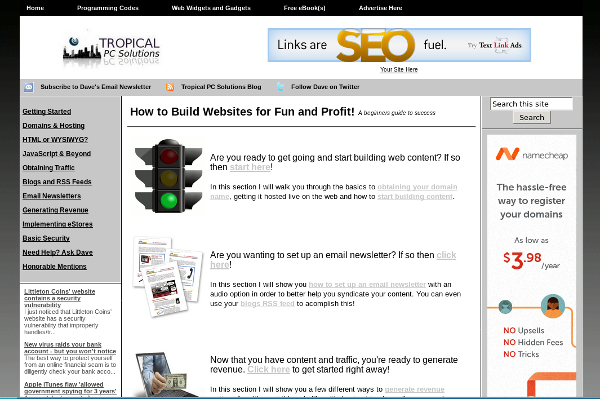Open Implementing eStores sidebar link
The height and width of the screenshot is (399, 600).
click(57, 224)
